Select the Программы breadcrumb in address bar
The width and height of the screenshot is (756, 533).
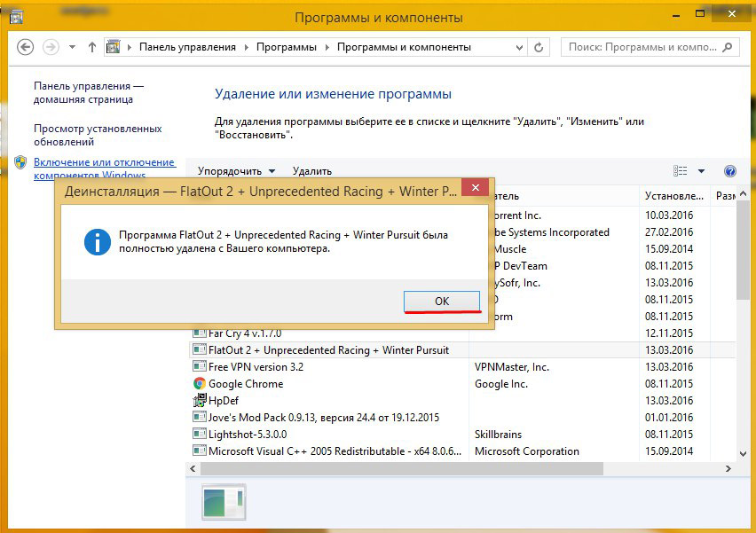click(287, 47)
